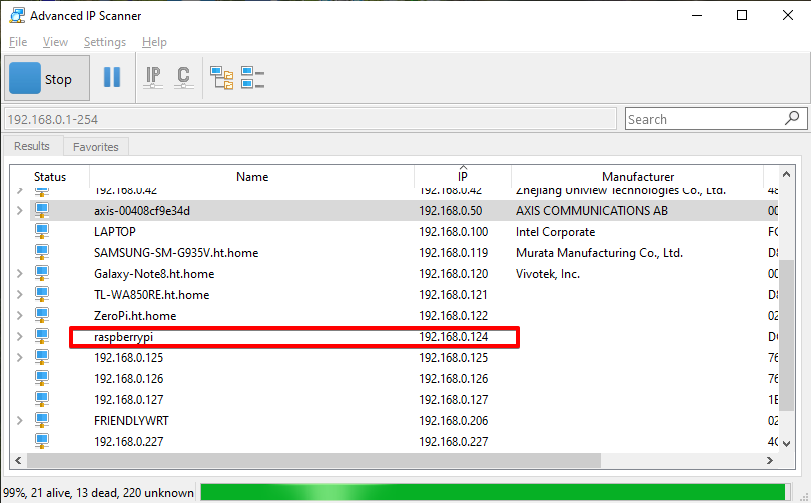
Task: Click the raspberrypi computer icon
Action: [x=42, y=337]
